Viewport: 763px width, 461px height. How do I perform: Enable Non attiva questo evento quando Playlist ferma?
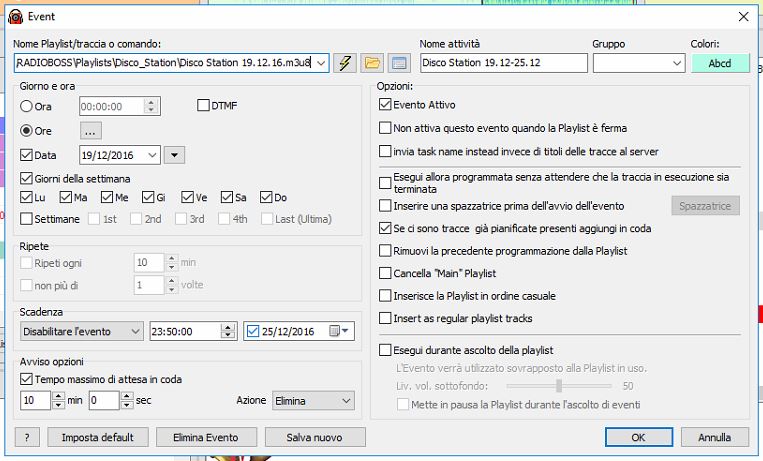click(385, 128)
